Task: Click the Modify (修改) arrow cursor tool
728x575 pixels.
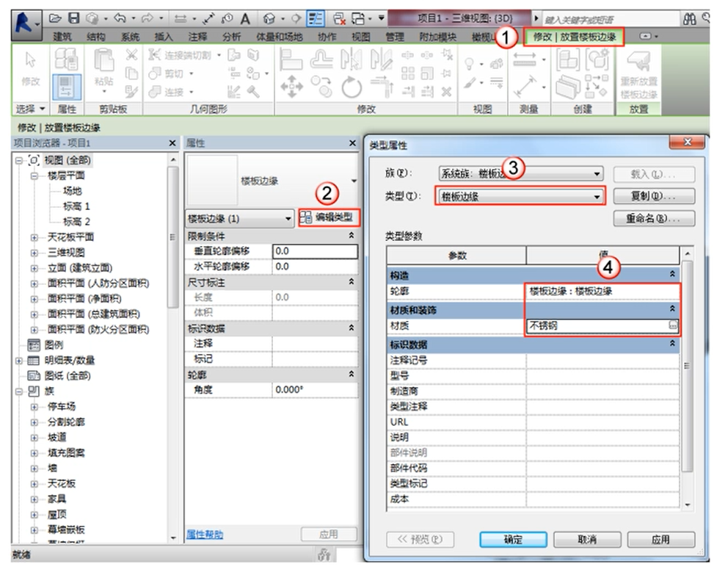Action: 30,70
